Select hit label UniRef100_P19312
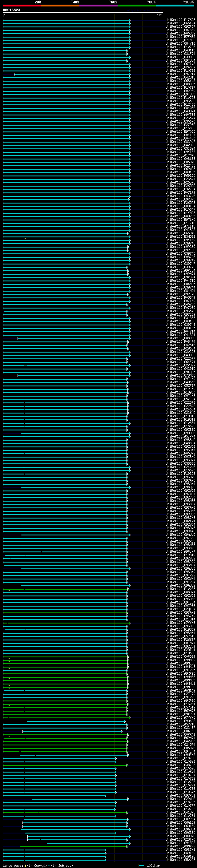Viewport: 197px width, 868px height. coord(180,416)
